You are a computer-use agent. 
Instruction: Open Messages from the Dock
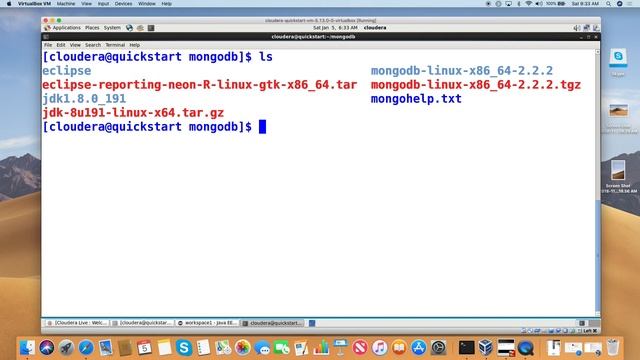[x=262, y=348]
